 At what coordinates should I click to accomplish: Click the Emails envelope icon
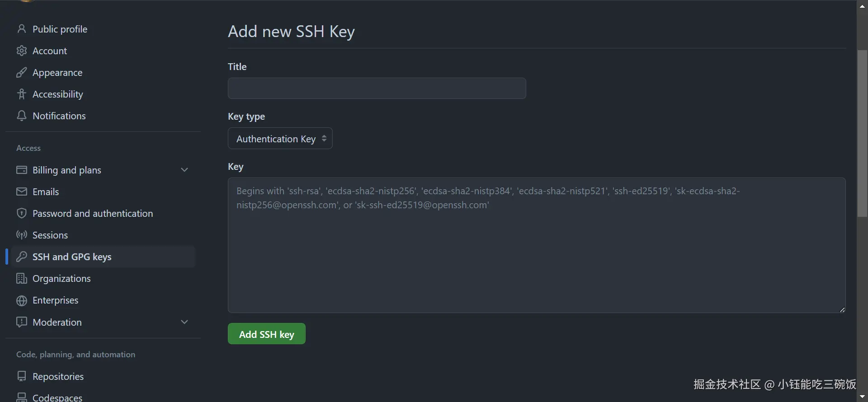click(x=21, y=192)
